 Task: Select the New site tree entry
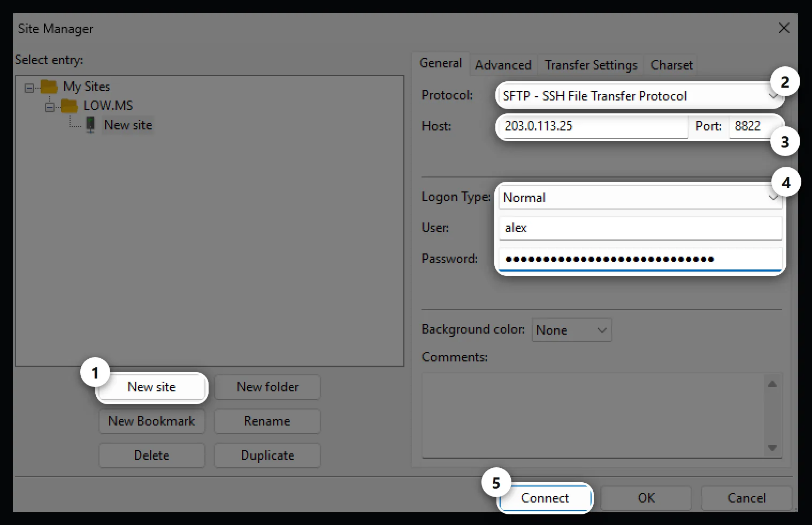tap(128, 125)
